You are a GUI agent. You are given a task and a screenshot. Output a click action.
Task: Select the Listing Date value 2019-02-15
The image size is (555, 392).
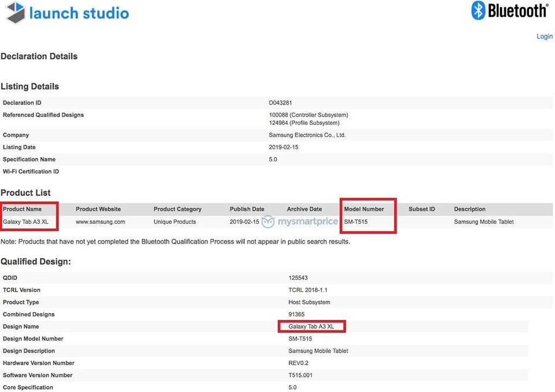tap(283, 147)
